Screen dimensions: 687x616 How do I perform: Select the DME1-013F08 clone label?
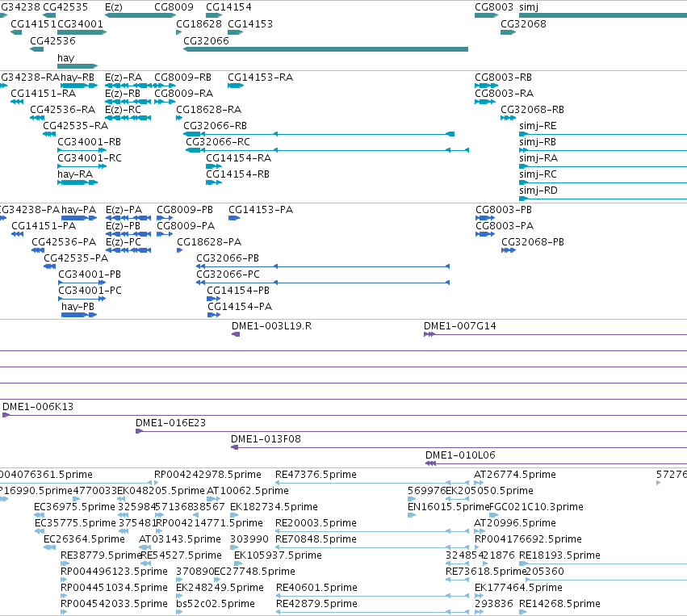(x=266, y=439)
